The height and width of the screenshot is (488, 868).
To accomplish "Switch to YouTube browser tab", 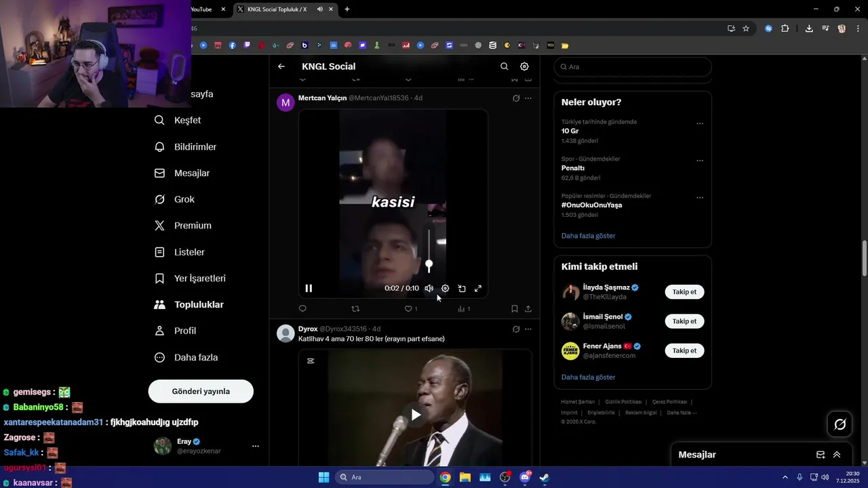I will pos(201,9).
